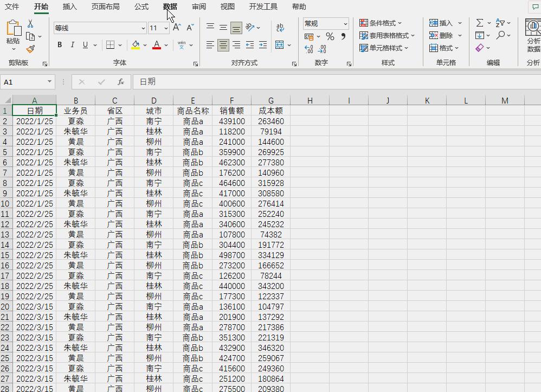This screenshot has height=392, width=541.
Task: Toggle merge and center cells
Action: pyautogui.click(x=280, y=45)
